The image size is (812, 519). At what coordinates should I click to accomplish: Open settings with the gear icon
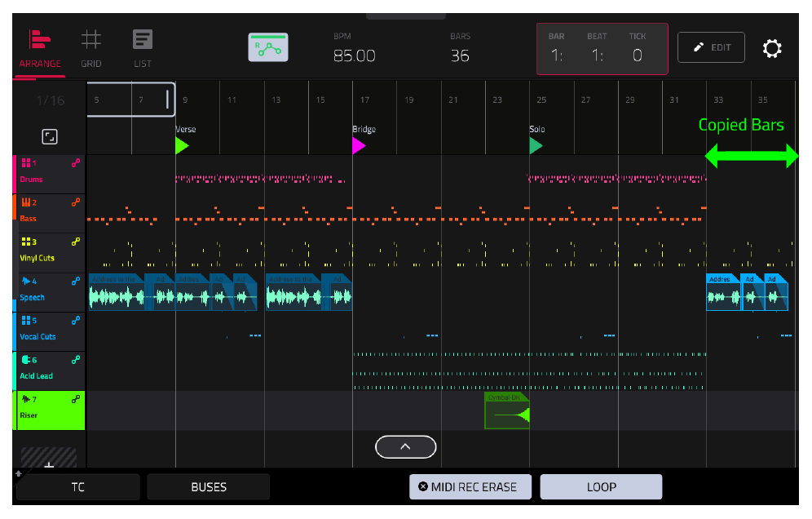click(x=771, y=48)
